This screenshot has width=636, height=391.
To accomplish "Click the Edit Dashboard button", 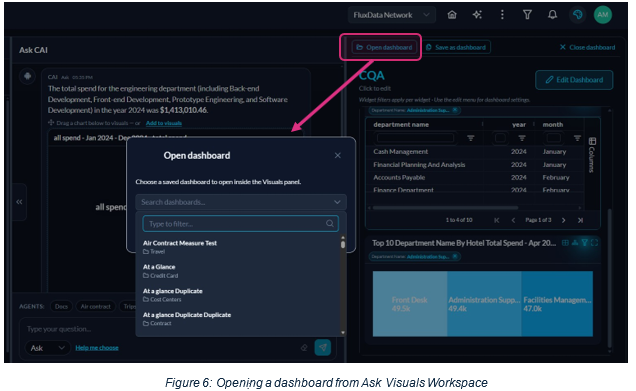I will pos(574,80).
